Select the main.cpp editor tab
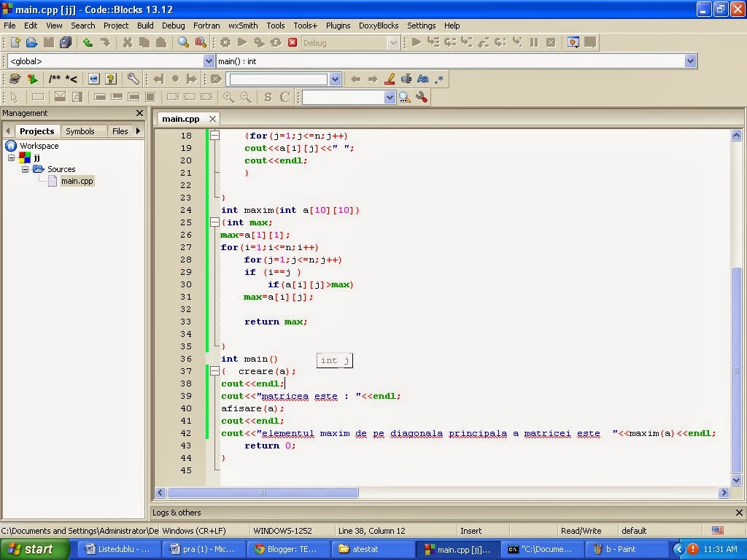Viewport: 747px width, 560px height. pos(181,119)
